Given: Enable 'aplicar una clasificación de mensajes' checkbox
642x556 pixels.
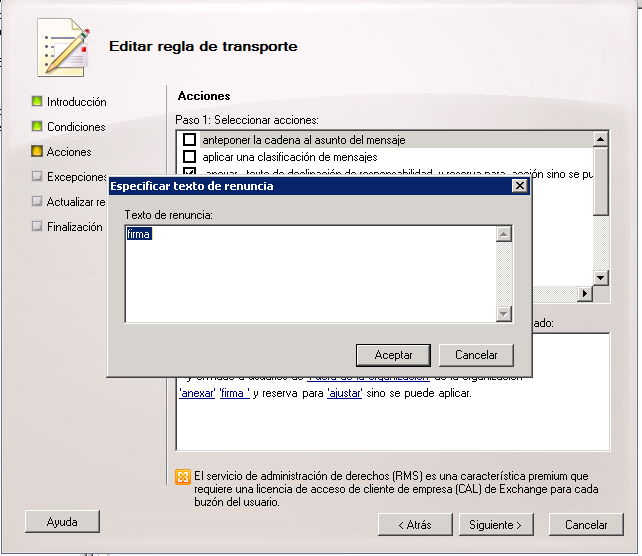Looking at the screenshot, I should [x=190, y=157].
